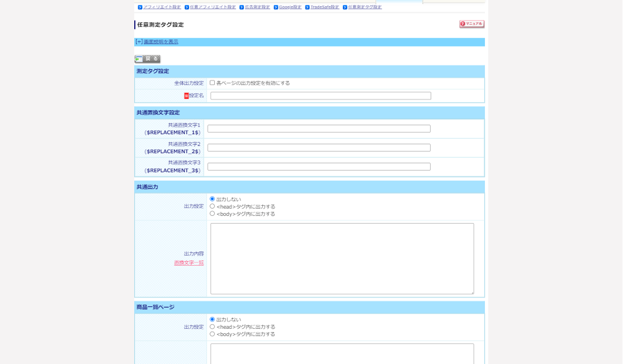The height and width of the screenshot is (364, 623).
Task: Open the 広告測定設定 link
Action: pos(257,7)
